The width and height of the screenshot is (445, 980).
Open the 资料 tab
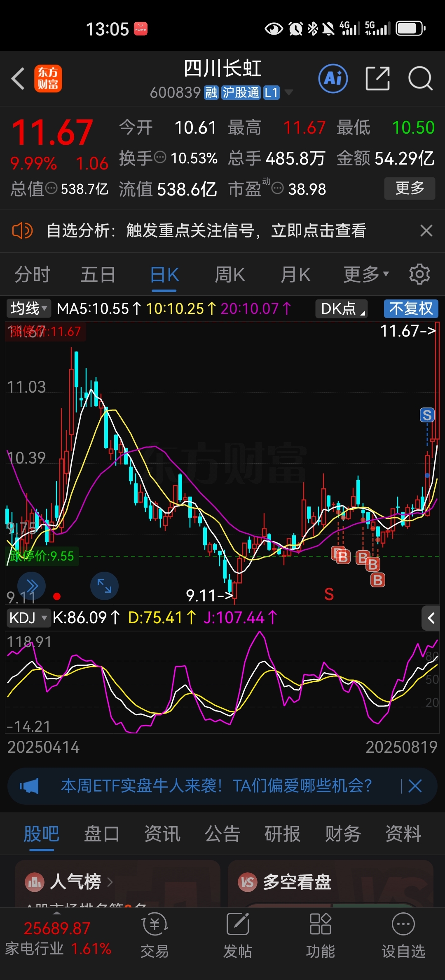tap(403, 834)
